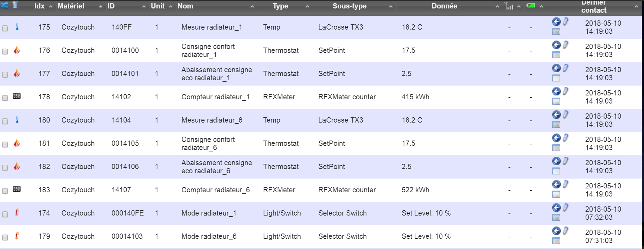Check the box for Mode radiateur_6 row
The height and width of the screenshot is (249, 644).
[5, 237]
